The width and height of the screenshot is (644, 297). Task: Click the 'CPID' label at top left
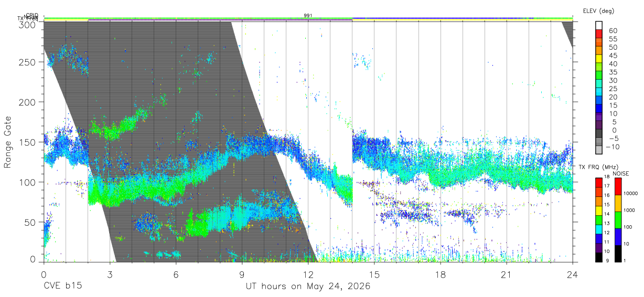[x=32, y=16]
